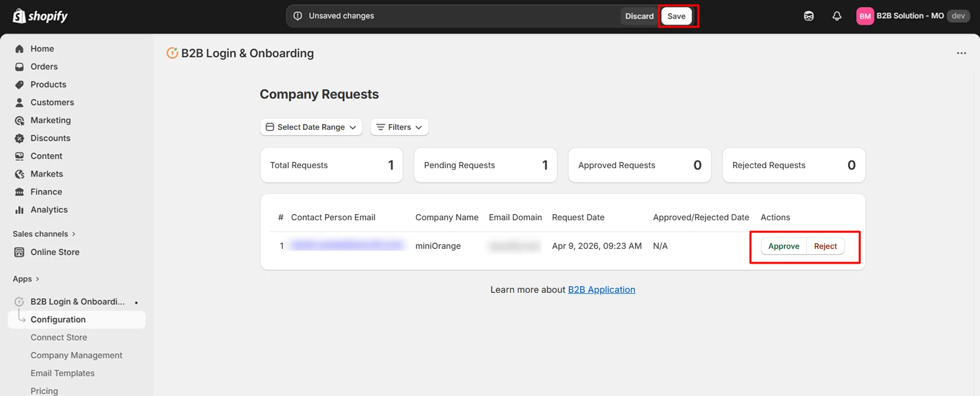Click the pin dot beside B2B Login app
980x396 pixels.
pos(136,302)
